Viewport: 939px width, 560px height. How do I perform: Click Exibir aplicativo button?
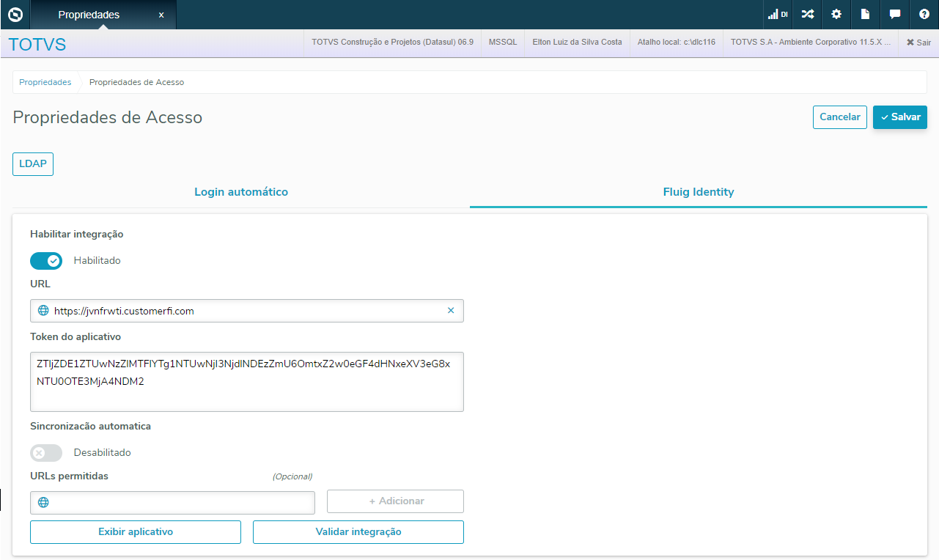point(136,532)
